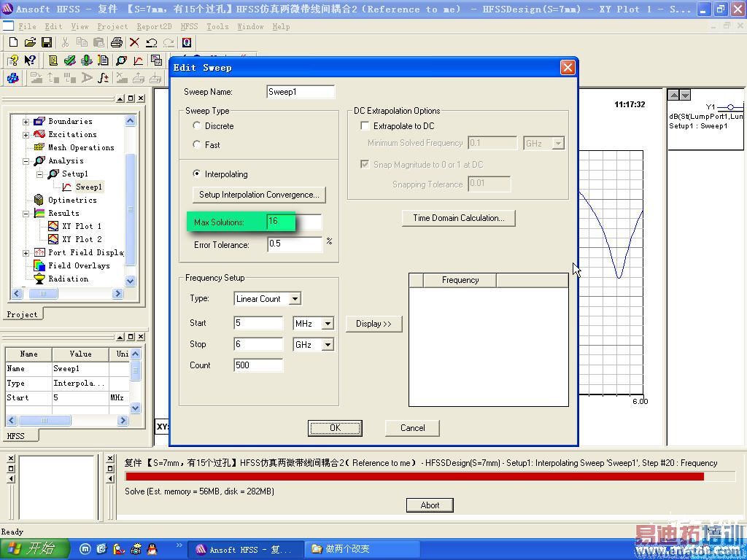
Task: Click the Sweep Name input field
Action: pos(301,91)
